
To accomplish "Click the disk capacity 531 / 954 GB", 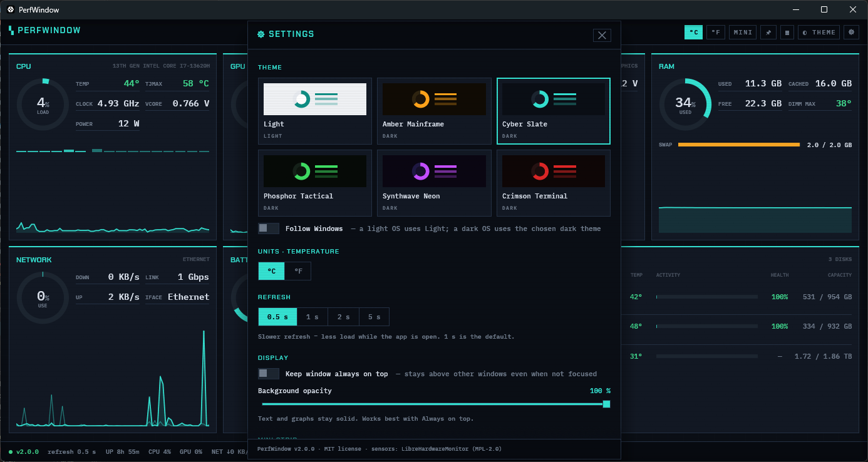I will pos(827,297).
